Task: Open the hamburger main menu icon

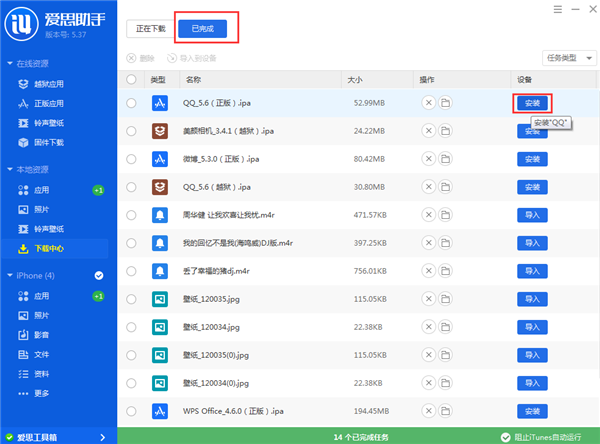Action: [x=558, y=9]
